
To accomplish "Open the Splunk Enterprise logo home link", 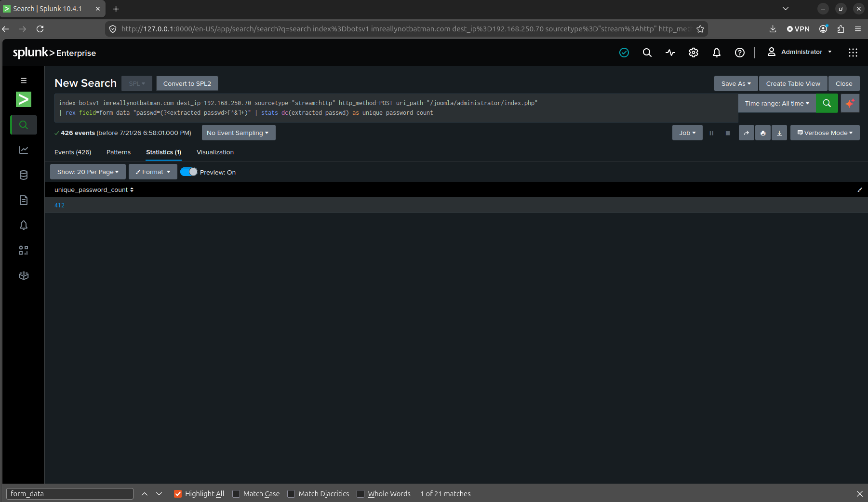I will [x=54, y=53].
